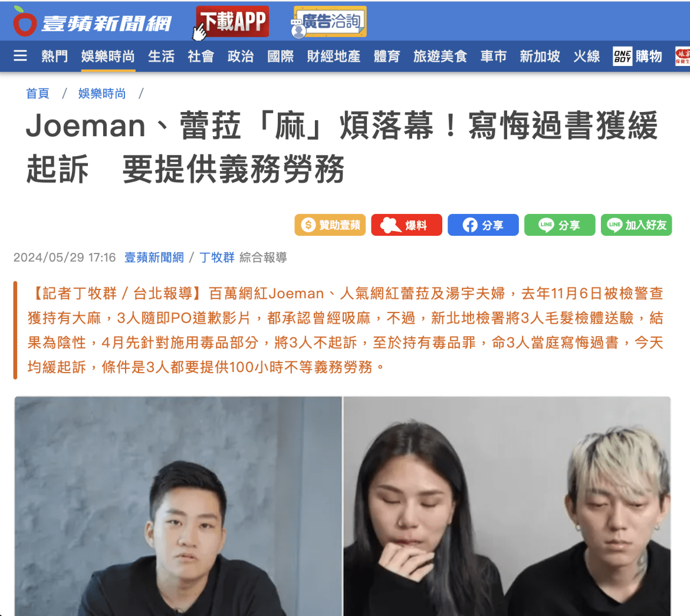This screenshot has width=690, height=616.
Task: Click the 贊助壹蘋 sponsor button
Action: point(330,225)
